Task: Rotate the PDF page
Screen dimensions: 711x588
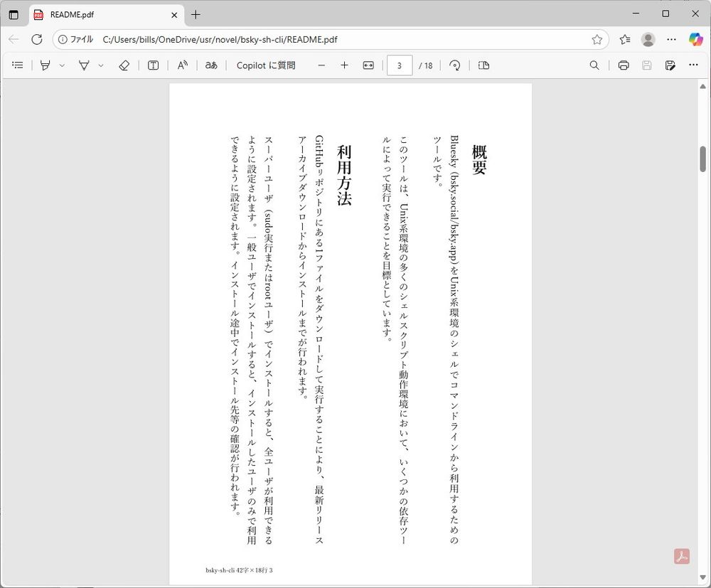Action: click(454, 65)
